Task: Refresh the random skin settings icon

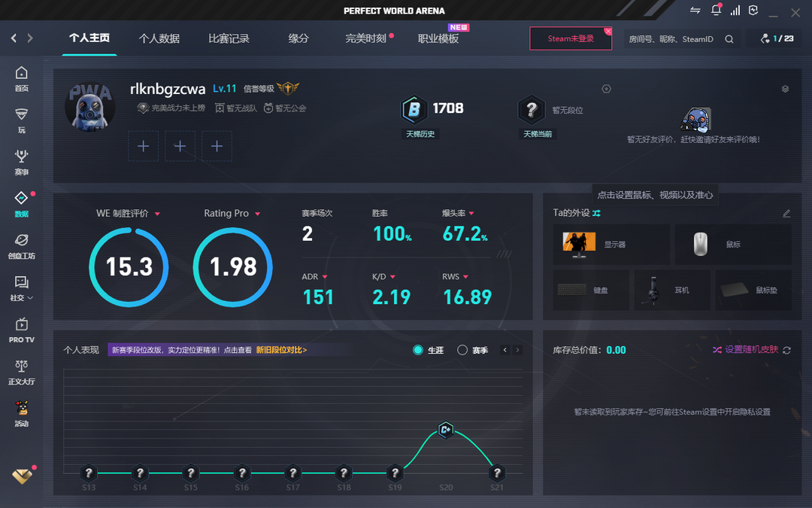Action: pyautogui.click(x=786, y=350)
